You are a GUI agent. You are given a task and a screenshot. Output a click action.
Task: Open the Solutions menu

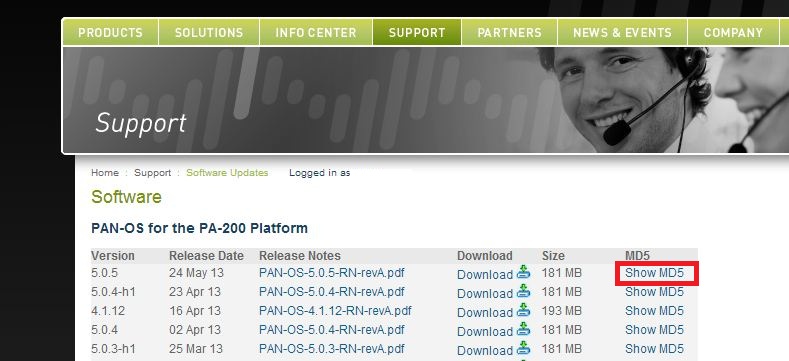[209, 33]
